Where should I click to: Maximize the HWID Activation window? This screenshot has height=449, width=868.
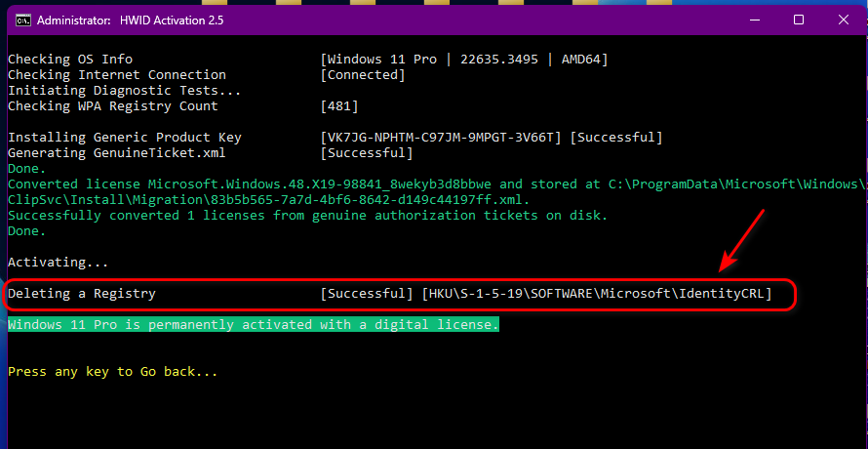coord(798,20)
